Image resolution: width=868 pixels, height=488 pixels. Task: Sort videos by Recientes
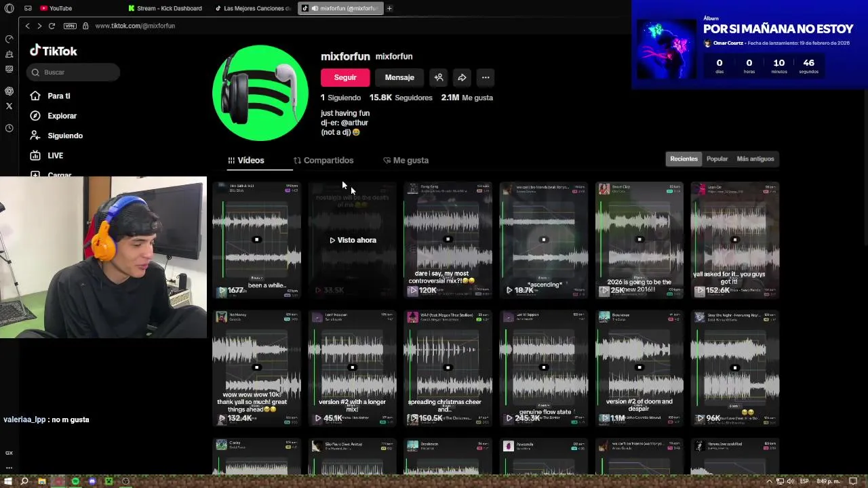point(684,159)
